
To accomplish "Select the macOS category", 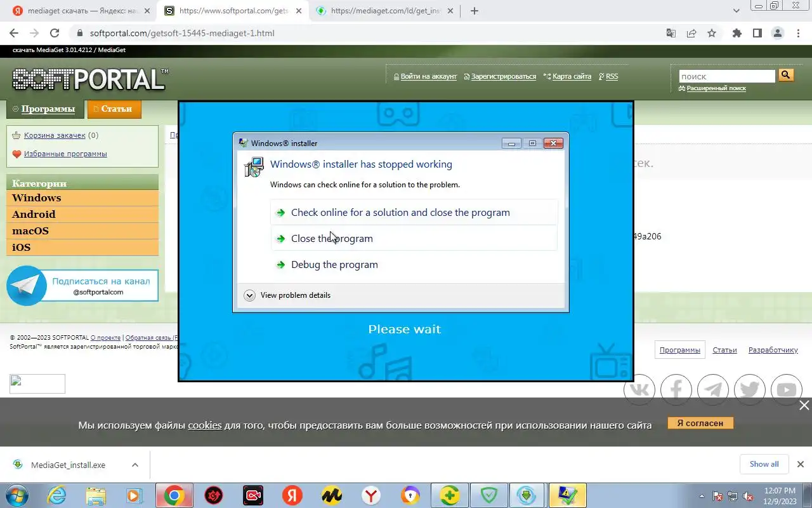I will click(x=82, y=231).
